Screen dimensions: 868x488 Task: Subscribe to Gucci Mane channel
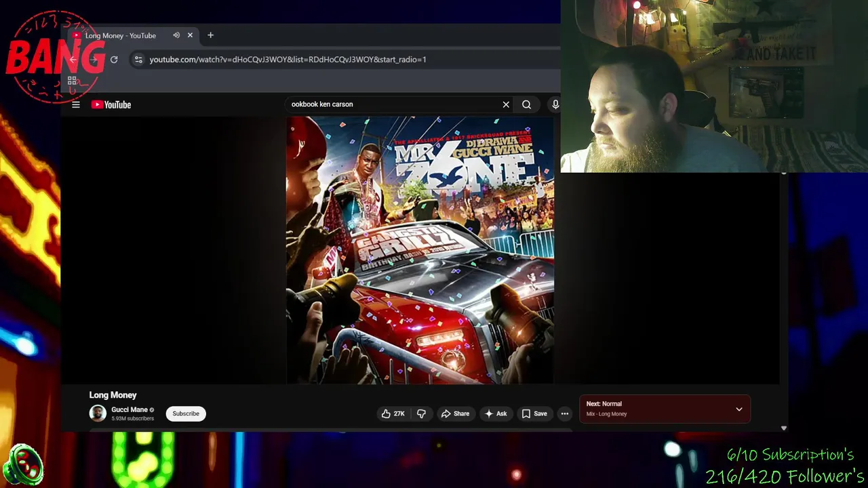click(x=186, y=413)
